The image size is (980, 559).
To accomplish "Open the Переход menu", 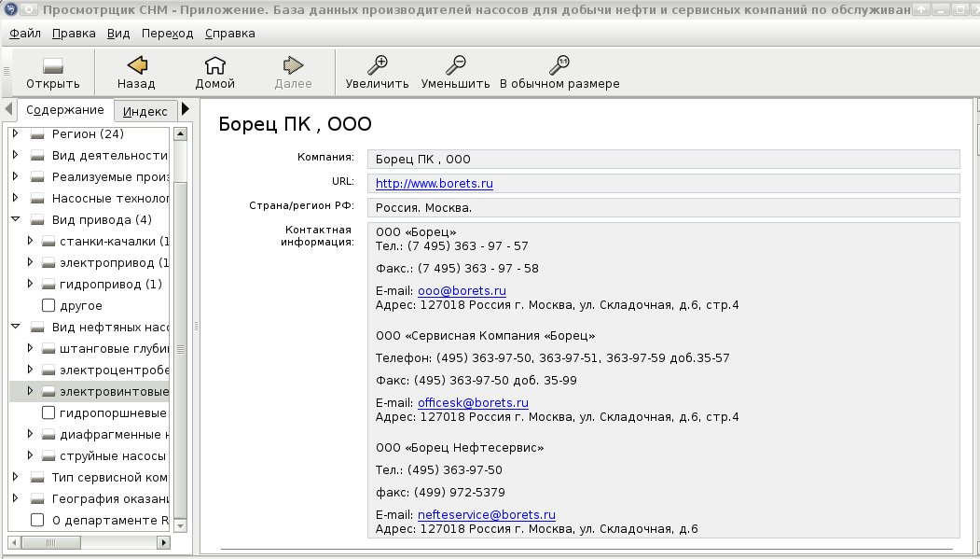I will coord(168,34).
